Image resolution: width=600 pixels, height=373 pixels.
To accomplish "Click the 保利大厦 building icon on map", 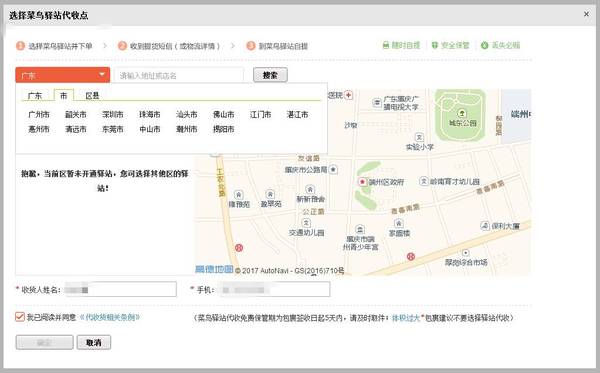I will click(485, 226).
